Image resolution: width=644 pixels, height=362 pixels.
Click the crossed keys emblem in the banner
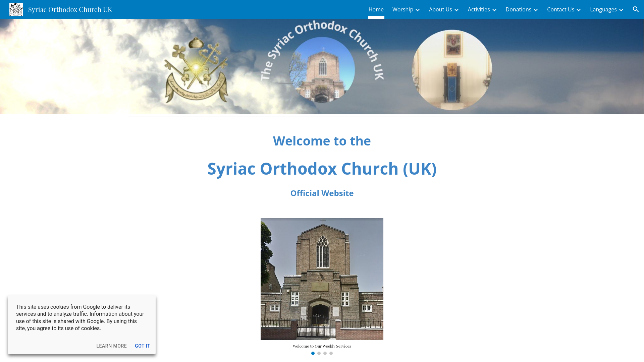[x=196, y=70]
